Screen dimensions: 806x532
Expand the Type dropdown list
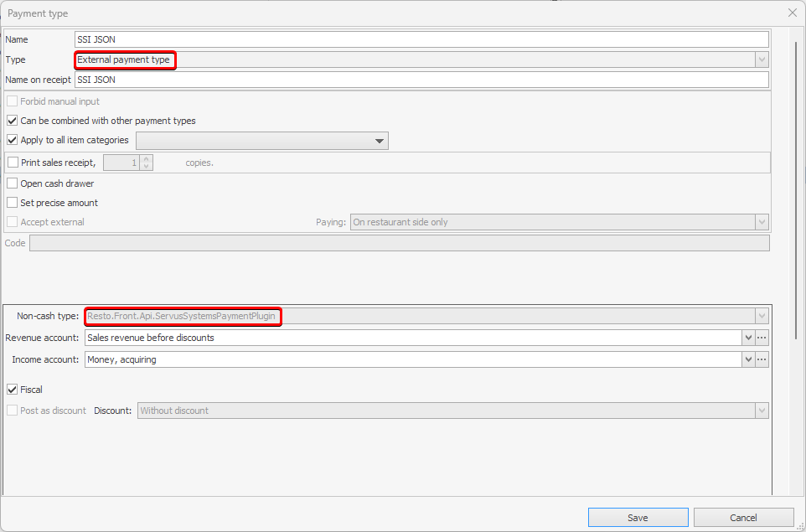(x=761, y=59)
